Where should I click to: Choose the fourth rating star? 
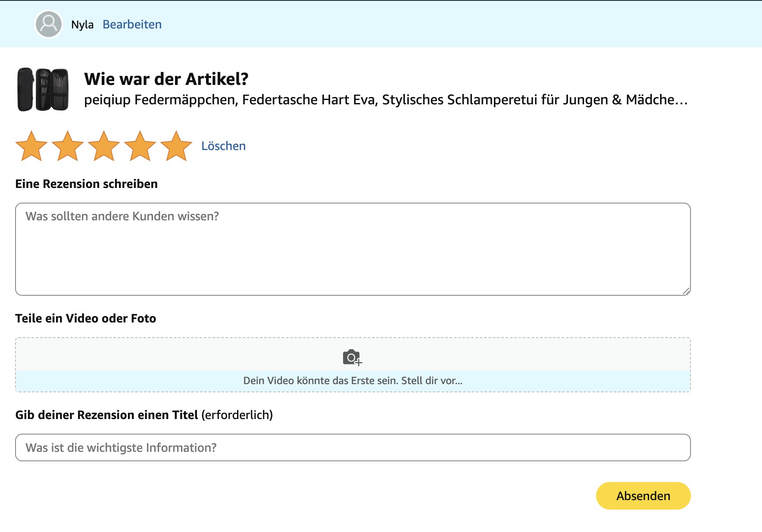140,146
